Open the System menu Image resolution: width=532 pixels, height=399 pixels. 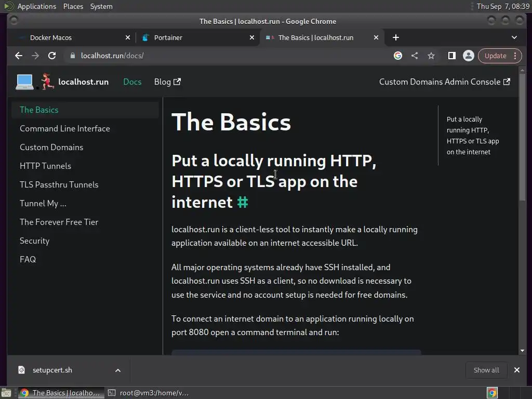(x=101, y=6)
